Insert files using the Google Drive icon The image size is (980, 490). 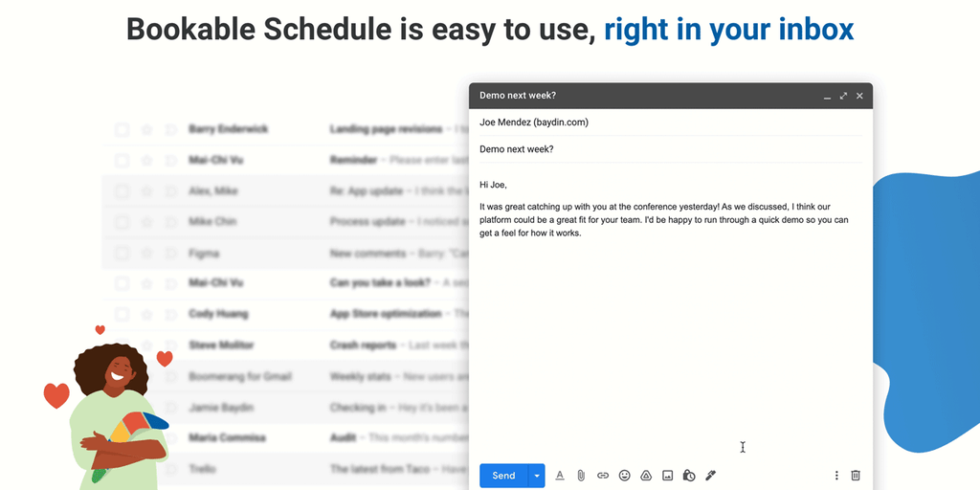click(646, 476)
